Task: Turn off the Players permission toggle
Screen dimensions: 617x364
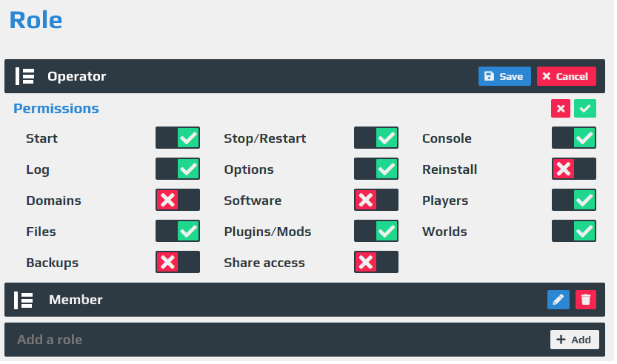Action: [574, 200]
